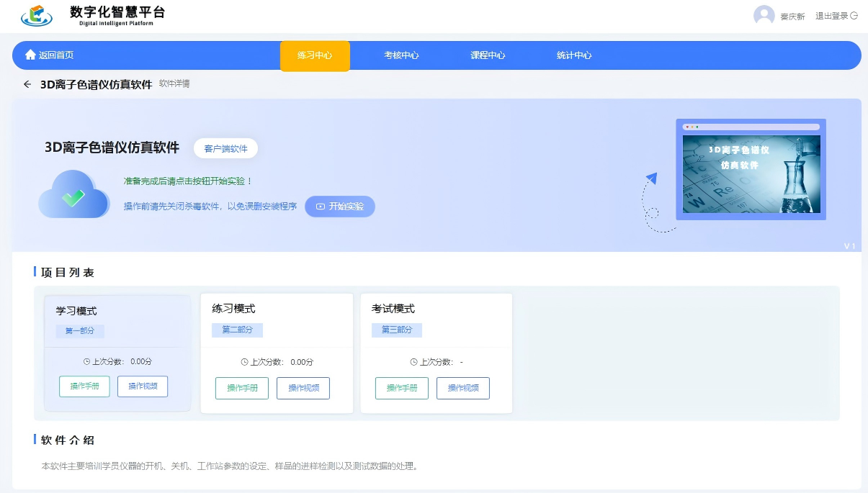The height and width of the screenshot is (493, 868).
Task: Click the platform logo icon
Action: [x=37, y=15]
